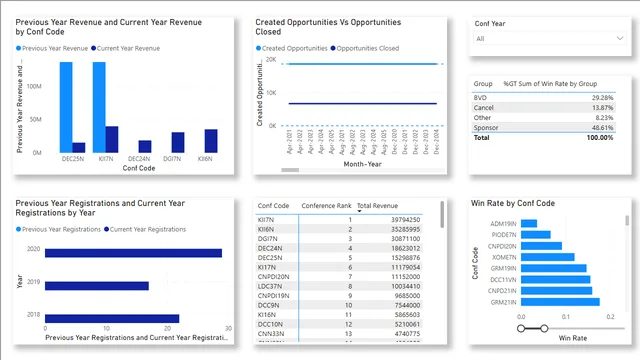Select the GRM19IN win rate bar
This screenshot has width=640, height=360.
click(554, 268)
